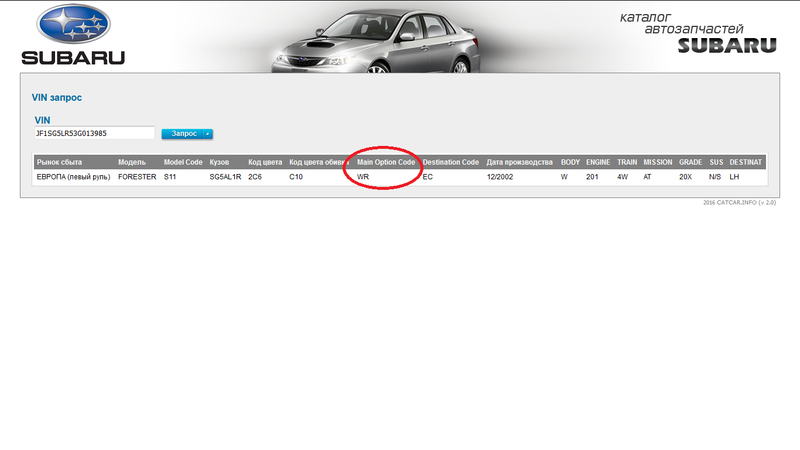Viewport: 800px width, 450px height.
Task: Select the 'S11' model code cell
Action: [170, 177]
